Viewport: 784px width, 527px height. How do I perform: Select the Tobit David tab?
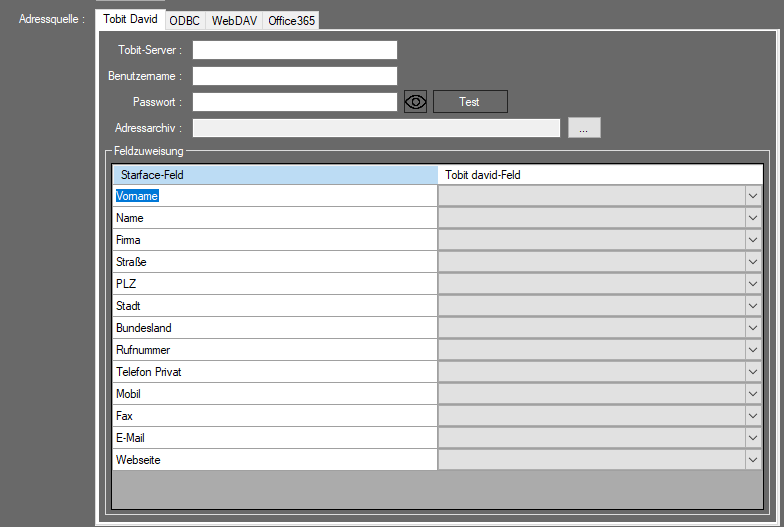130,19
